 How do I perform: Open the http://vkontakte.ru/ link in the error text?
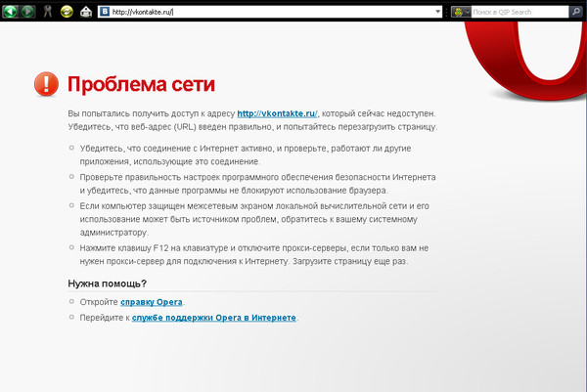point(278,113)
